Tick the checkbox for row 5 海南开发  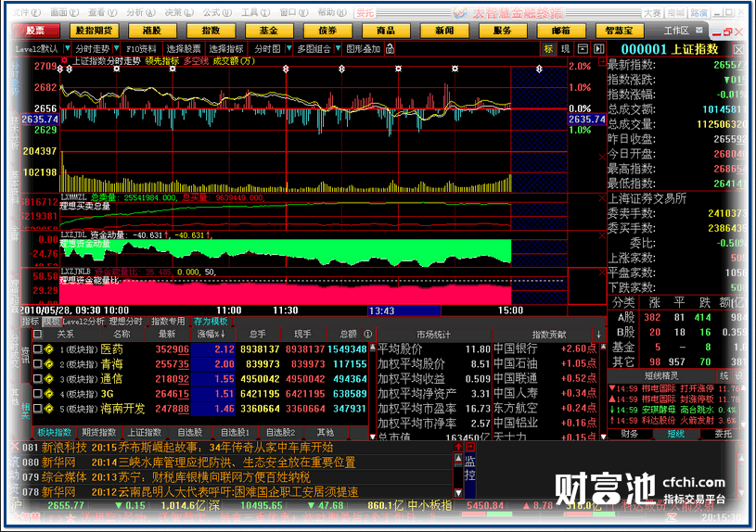point(38,409)
